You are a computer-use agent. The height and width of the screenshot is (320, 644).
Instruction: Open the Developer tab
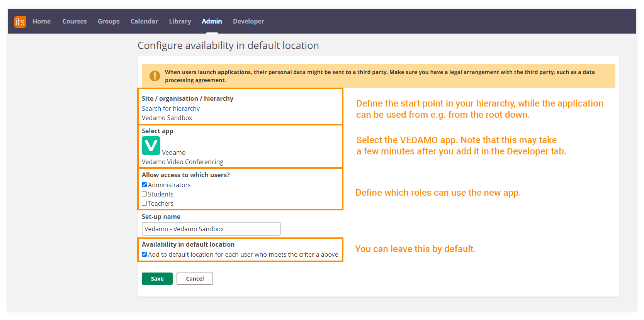(x=248, y=21)
